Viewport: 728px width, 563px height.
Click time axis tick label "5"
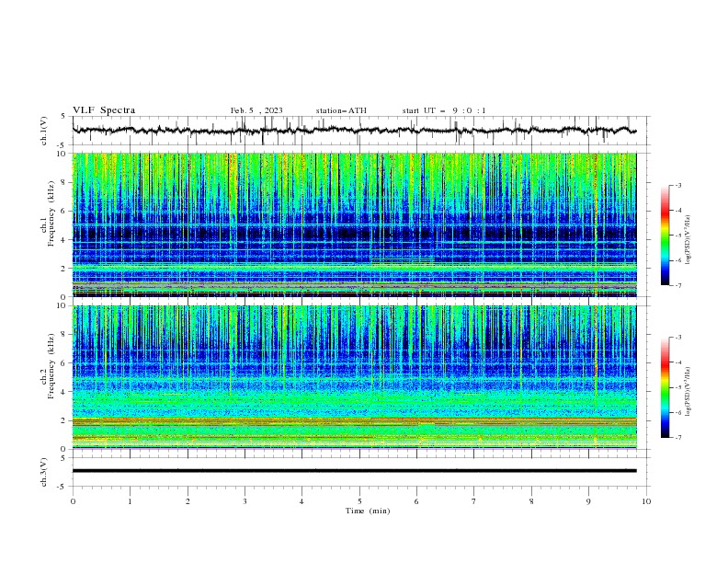click(x=359, y=501)
